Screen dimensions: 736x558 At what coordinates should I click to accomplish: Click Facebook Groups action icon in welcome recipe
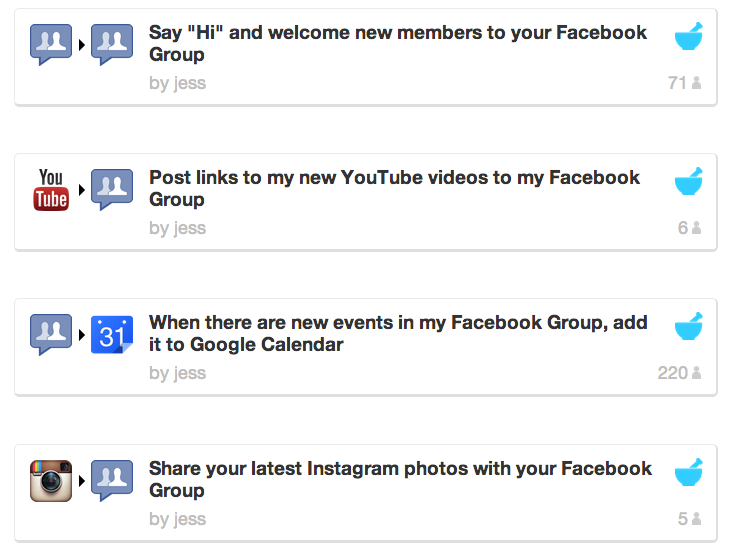112,45
